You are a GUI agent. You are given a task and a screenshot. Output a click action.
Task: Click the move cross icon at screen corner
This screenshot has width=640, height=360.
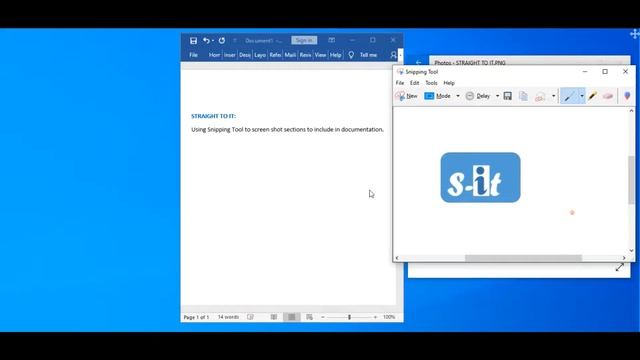coord(635,34)
